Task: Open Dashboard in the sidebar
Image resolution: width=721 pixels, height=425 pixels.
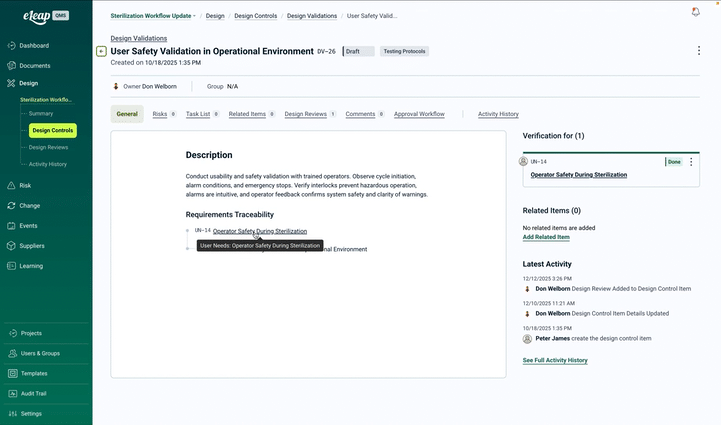Action: [x=34, y=46]
